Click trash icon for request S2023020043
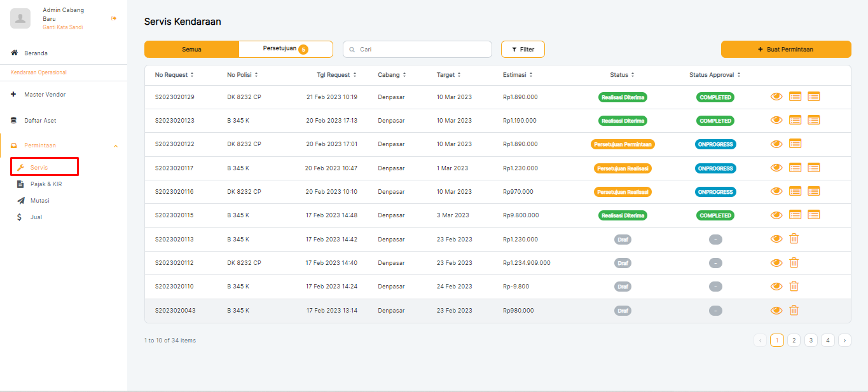868x392 pixels. point(794,310)
